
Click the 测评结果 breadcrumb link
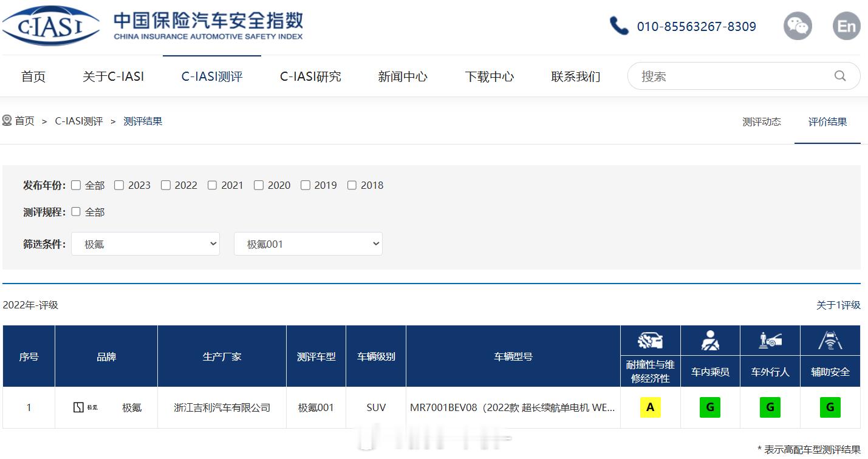(x=143, y=121)
